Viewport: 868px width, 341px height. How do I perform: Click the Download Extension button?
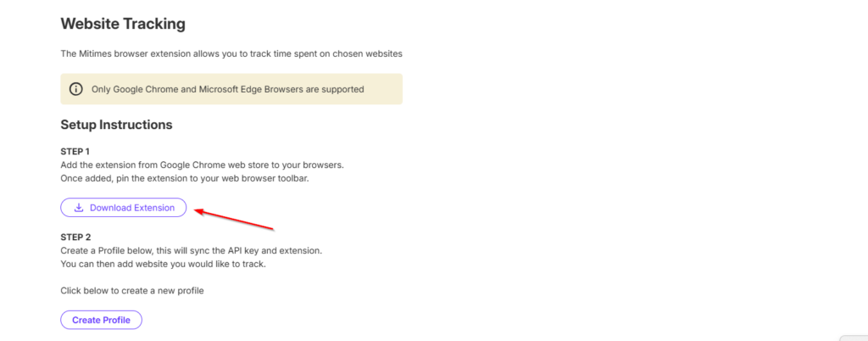point(123,208)
